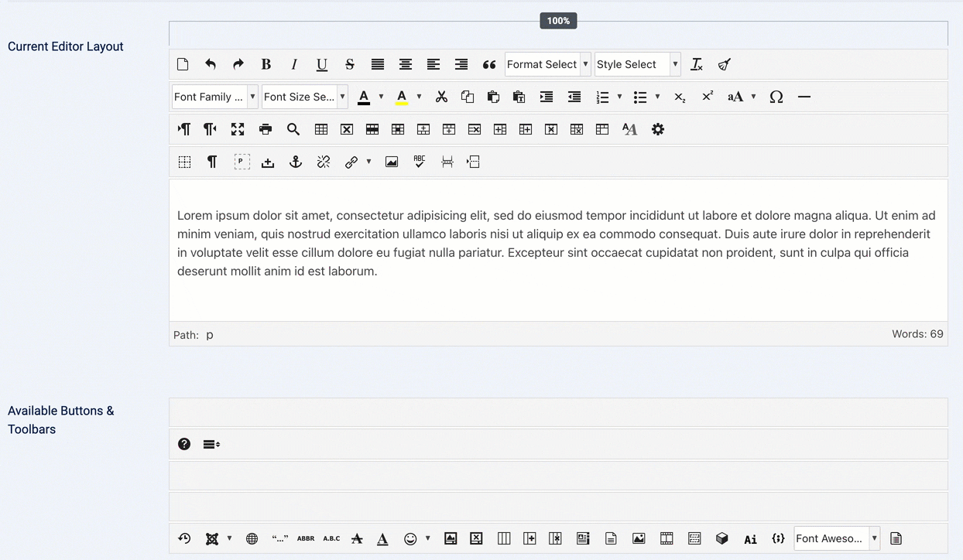
Task: Expand the Font Family dropdown
Action: tap(214, 97)
